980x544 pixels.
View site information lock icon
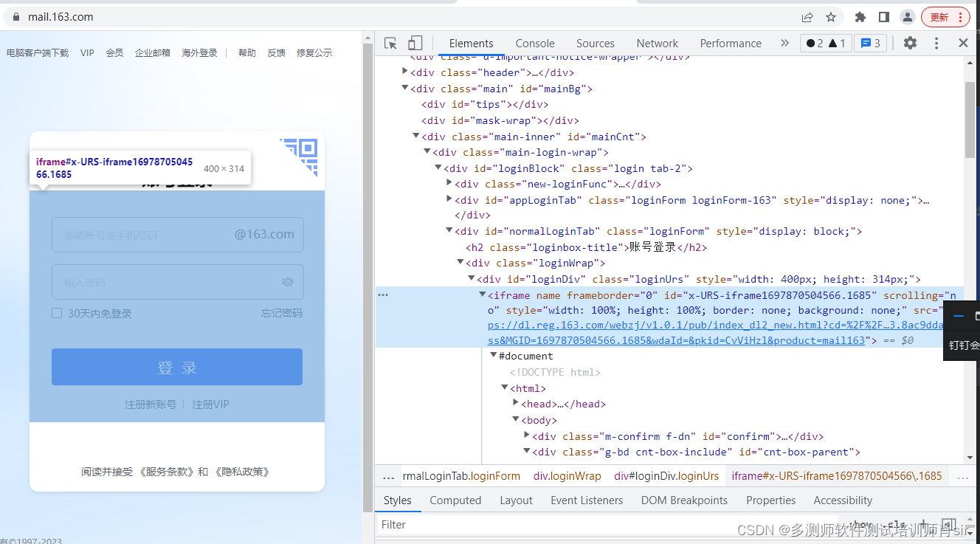click(x=16, y=17)
